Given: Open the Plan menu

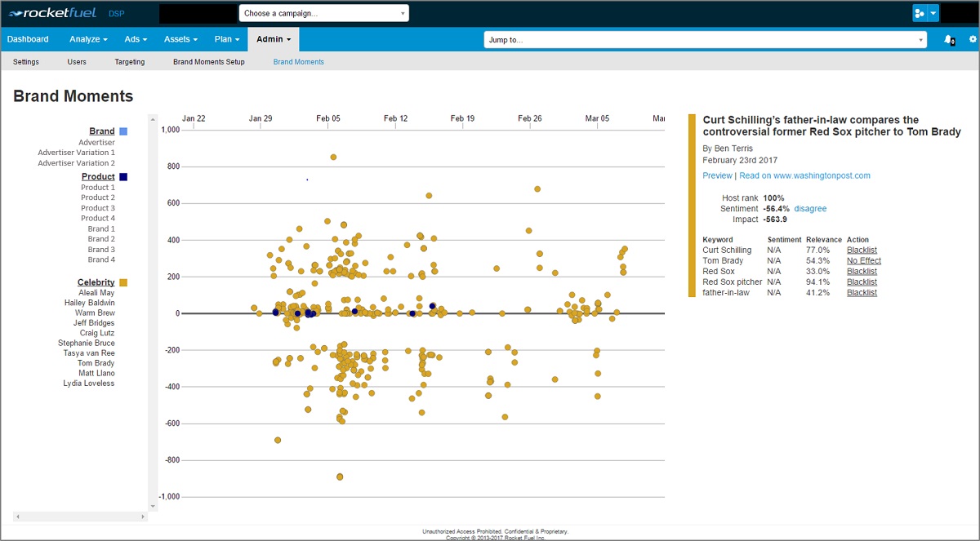Looking at the screenshot, I should tap(227, 39).
